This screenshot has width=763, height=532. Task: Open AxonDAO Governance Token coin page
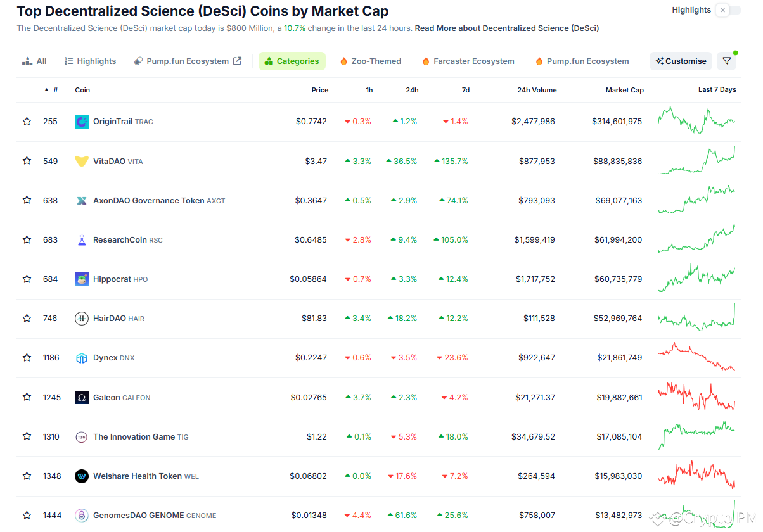pos(148,201)
